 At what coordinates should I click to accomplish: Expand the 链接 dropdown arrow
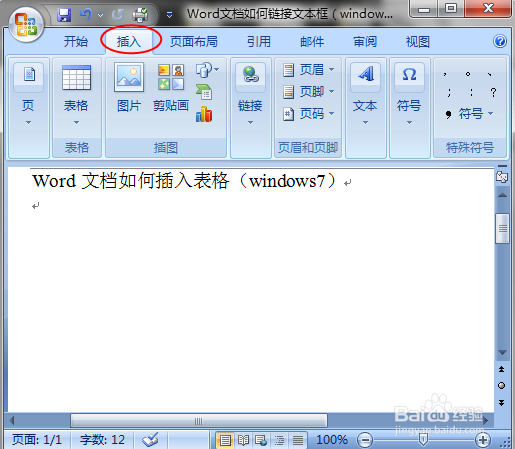point(250,122)
